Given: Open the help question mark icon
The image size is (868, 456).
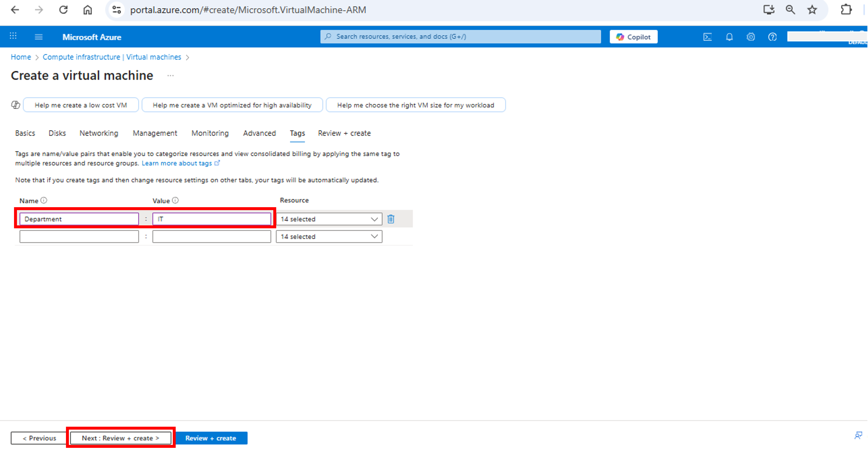Looking at the screenshot, I should (772, 37).
